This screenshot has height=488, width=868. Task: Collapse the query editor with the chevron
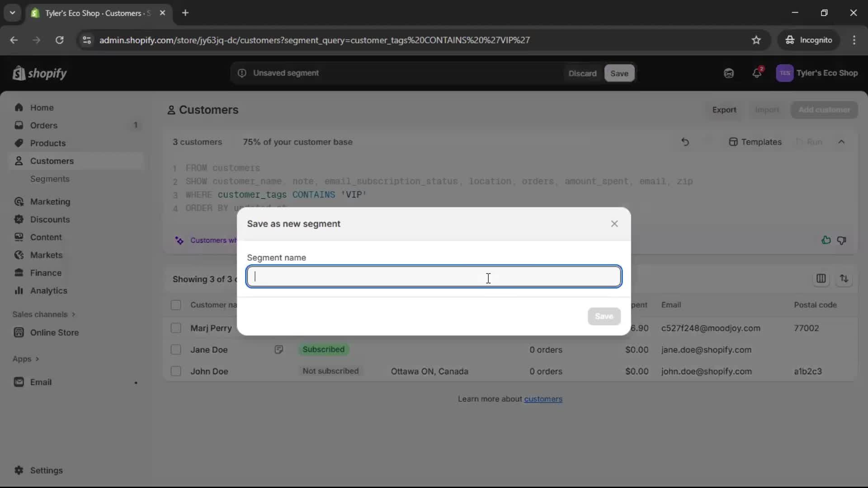pos(842,141)
